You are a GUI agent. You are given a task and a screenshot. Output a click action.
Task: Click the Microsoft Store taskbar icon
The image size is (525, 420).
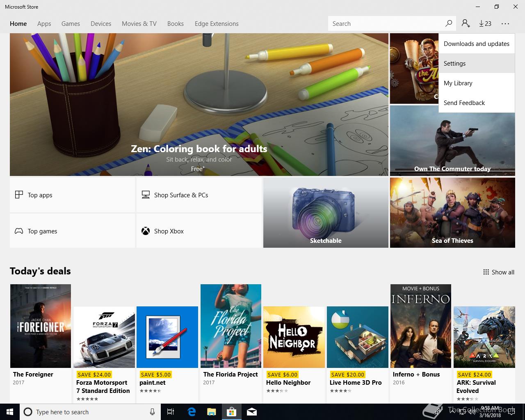(231, 412)
